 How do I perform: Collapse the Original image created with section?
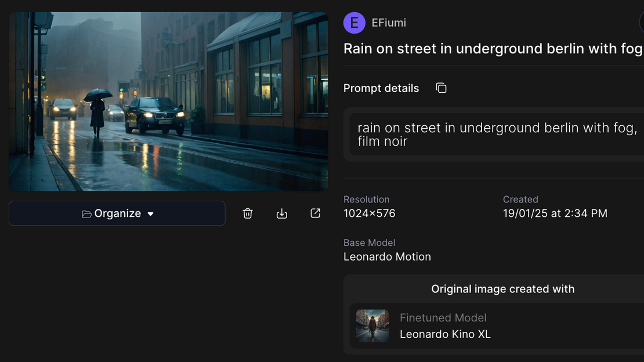click(502, 288)
